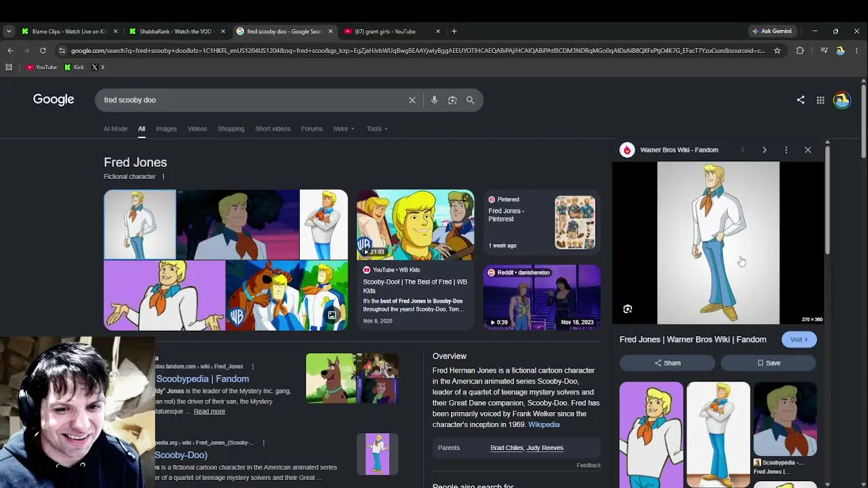Image resolution: width=868 pixels, height=488 pixels.
Task: Expand the Tools dropdown
Action: pyautogui.click(x=377, y=129)
